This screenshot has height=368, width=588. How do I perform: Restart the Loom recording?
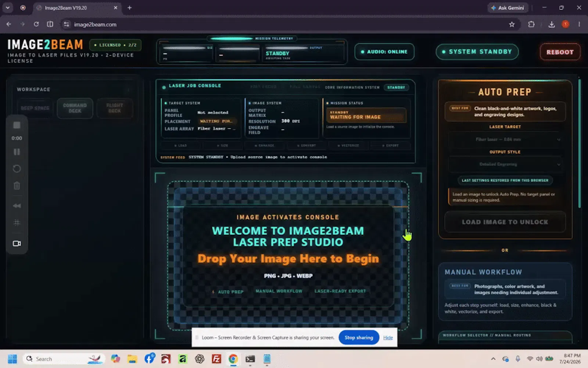pos(17,169)
